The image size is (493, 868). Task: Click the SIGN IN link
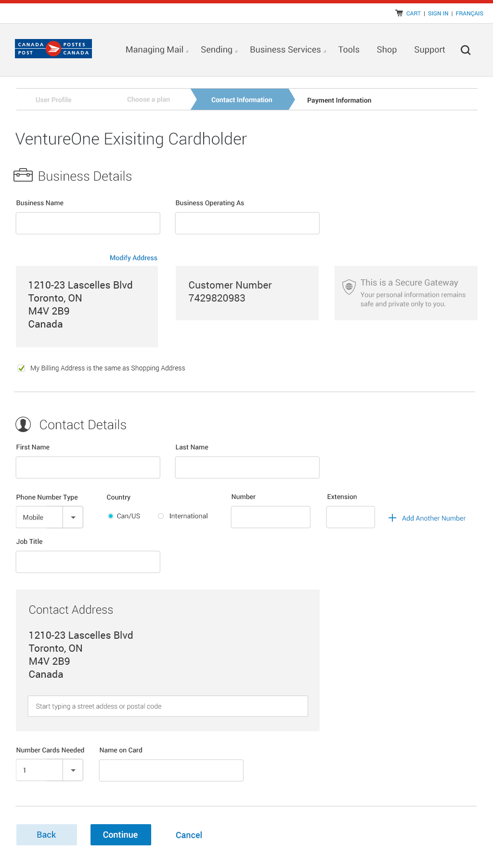pyautogui.click(x=438, y=13)
